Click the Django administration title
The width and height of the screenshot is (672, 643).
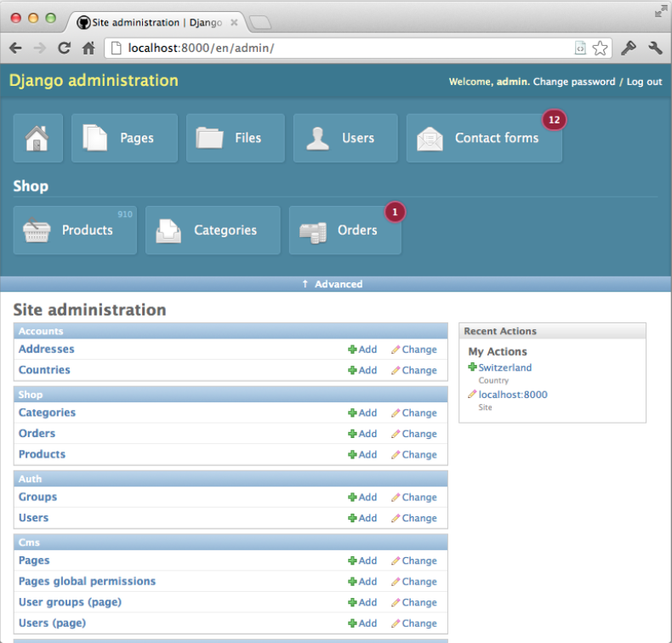94,81
